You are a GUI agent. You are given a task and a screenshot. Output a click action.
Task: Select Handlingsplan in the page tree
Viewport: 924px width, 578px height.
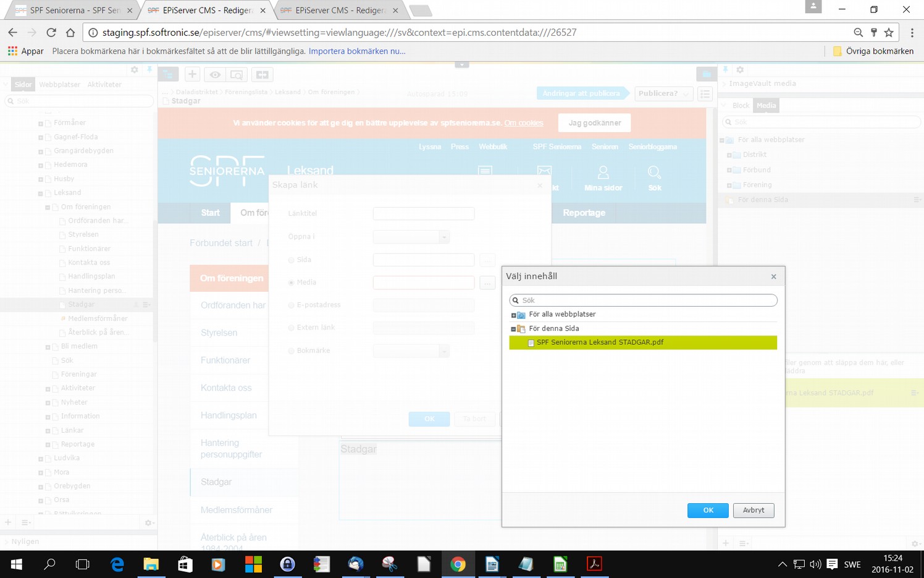[x=91, y=276]
